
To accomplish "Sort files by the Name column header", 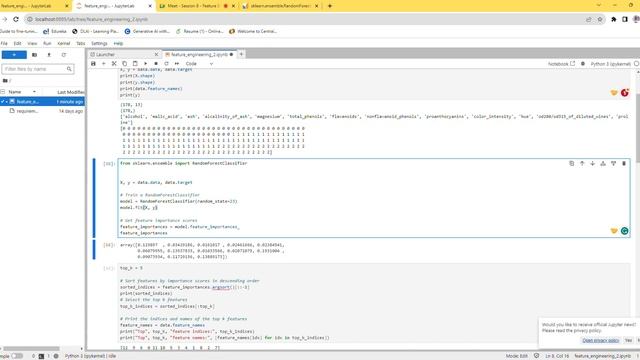I will (x=21, y=92).
